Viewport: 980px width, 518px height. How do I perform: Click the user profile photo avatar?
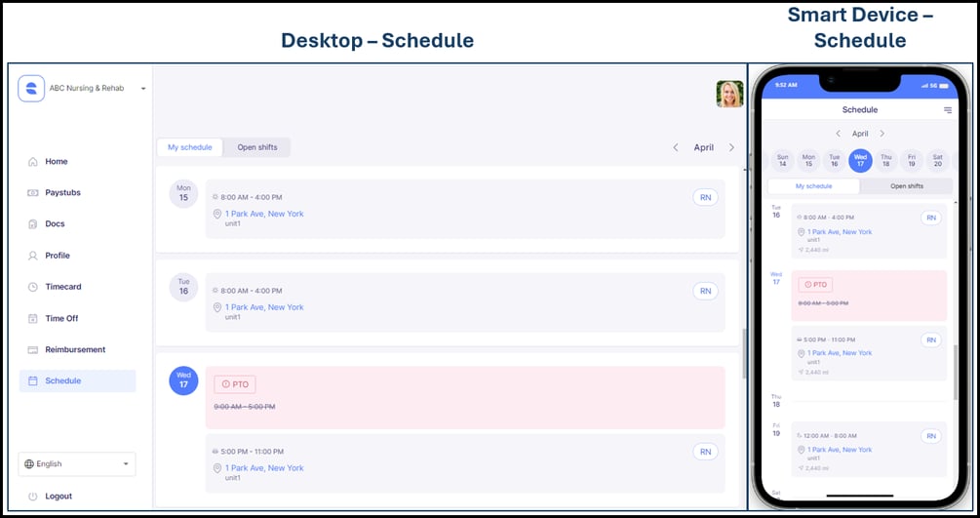tap(729, 94)
